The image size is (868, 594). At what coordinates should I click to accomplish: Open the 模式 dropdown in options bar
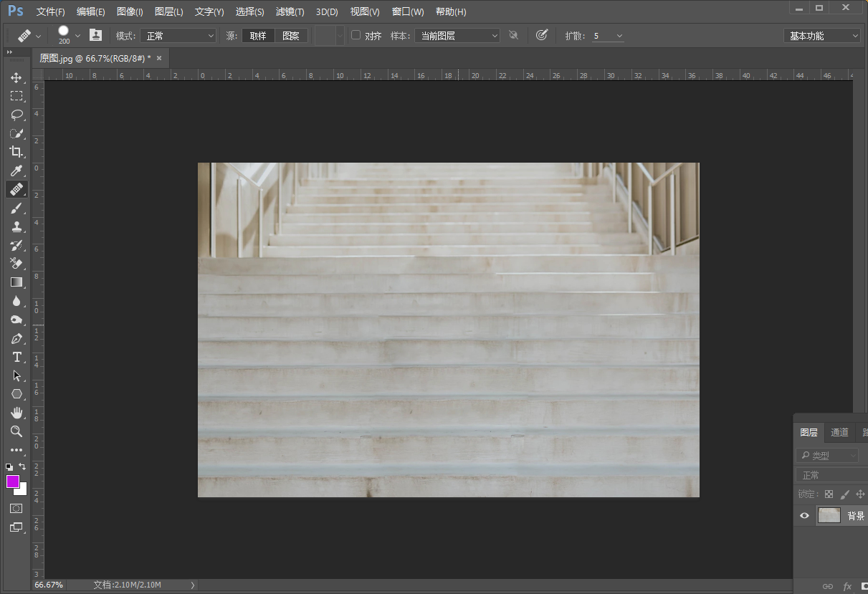coord(178,36)
